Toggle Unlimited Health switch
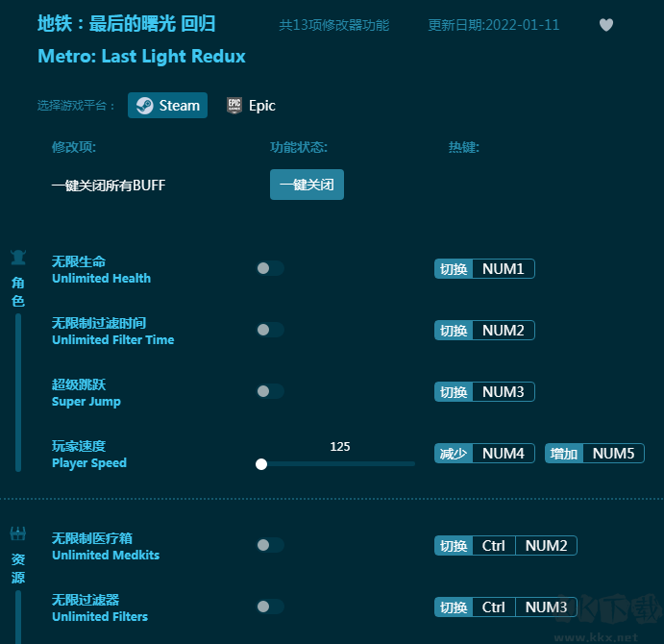Viewport: 664px width, 644px height. pyautogui.click(x=270, y=268)
